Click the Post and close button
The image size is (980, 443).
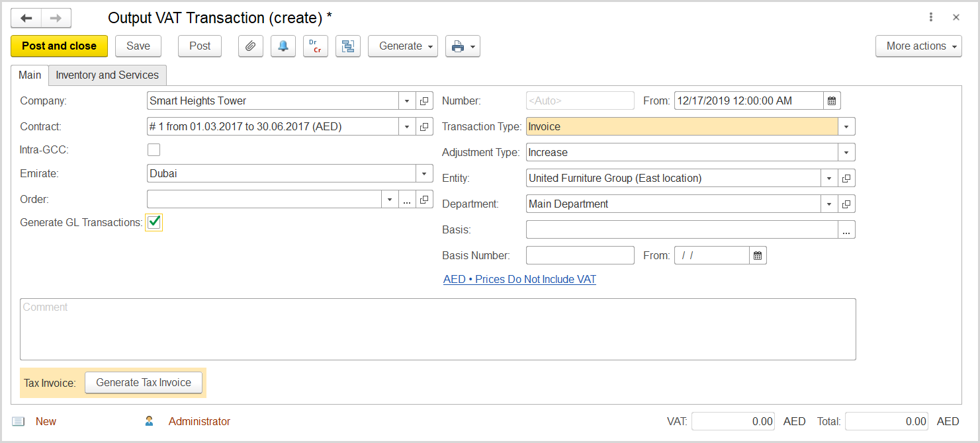click(59, 46)
